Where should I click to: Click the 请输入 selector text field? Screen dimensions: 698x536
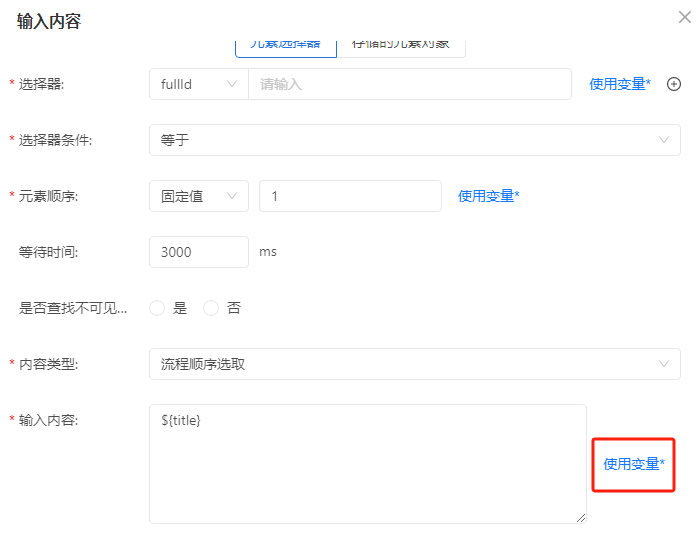409,84
